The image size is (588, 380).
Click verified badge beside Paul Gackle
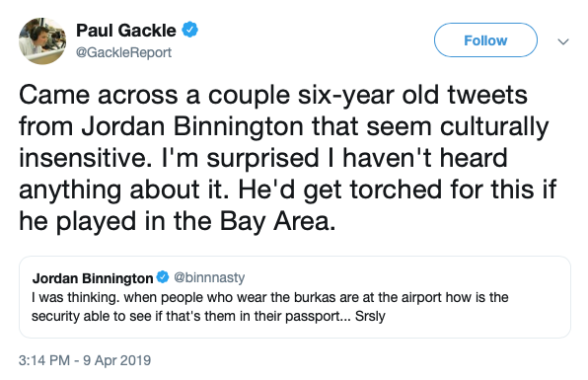pos(190,30)
